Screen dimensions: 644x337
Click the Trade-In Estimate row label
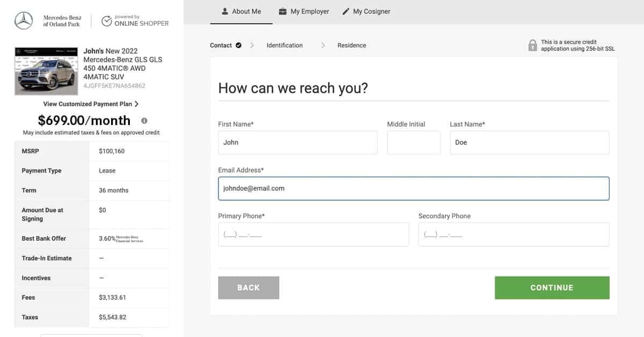point(47,258)
